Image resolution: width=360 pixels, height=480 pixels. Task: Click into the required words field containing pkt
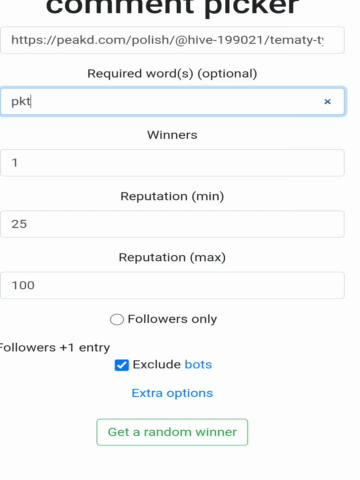172,101
